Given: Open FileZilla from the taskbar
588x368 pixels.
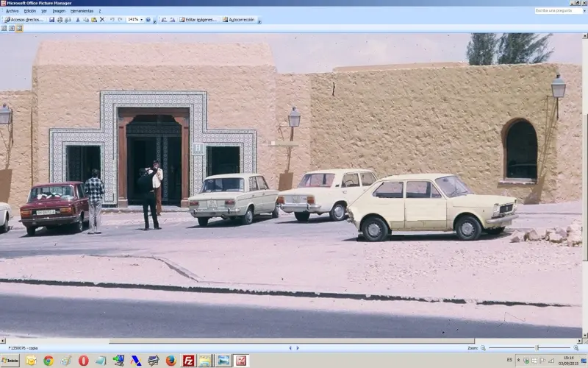Looking at the screenshot, I should pos(188,361).
